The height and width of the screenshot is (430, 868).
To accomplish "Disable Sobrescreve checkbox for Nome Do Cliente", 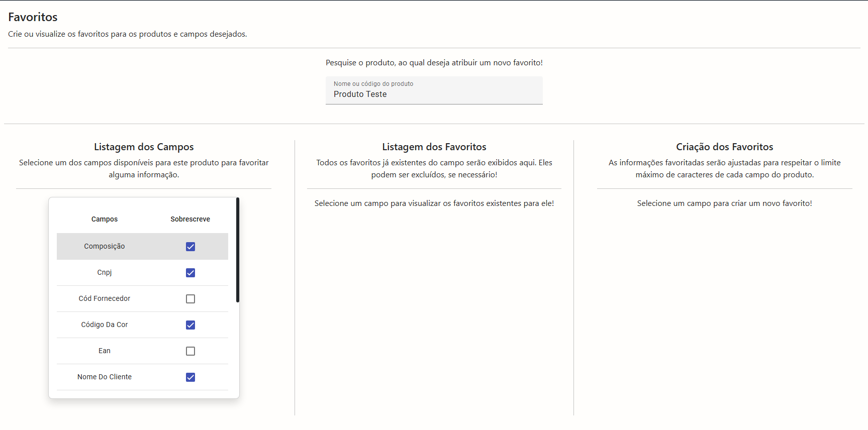I will (190, 377).
